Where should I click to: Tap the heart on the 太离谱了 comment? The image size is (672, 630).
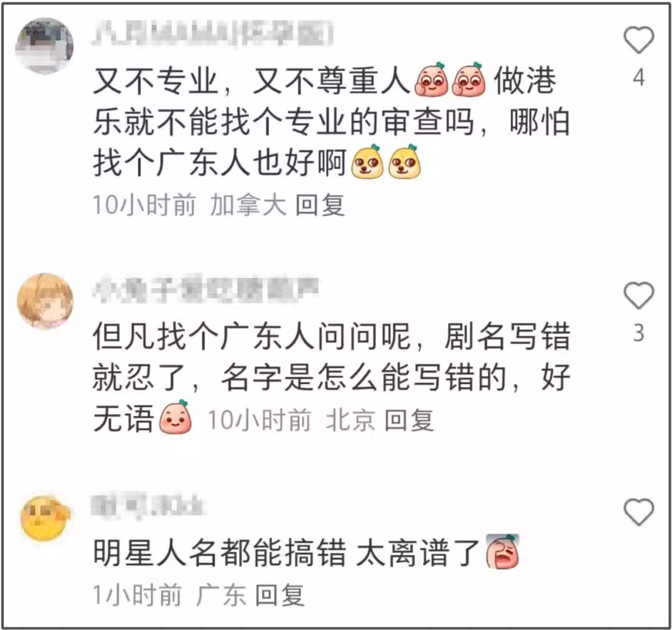point(638,512)
